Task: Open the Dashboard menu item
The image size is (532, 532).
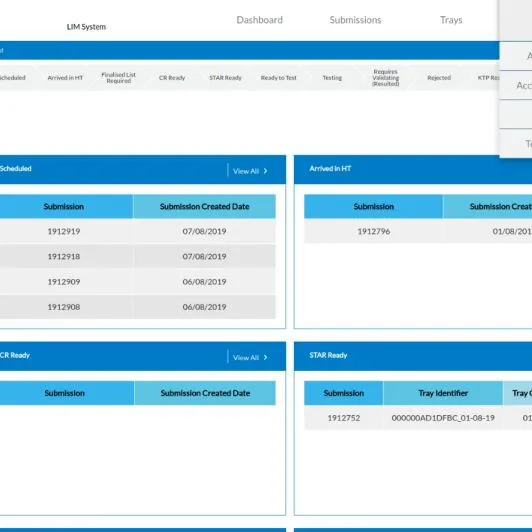Action: 260,20
